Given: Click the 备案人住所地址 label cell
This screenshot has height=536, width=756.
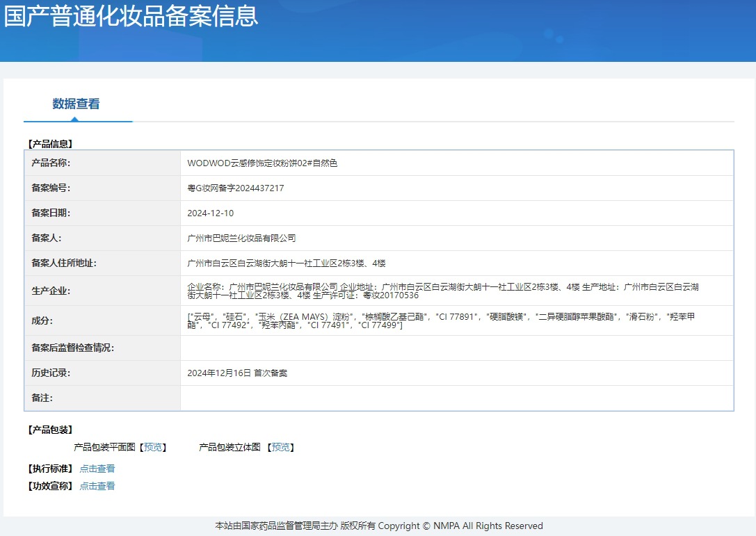Looking at the screenshot, I should click(x=103, y=263).
